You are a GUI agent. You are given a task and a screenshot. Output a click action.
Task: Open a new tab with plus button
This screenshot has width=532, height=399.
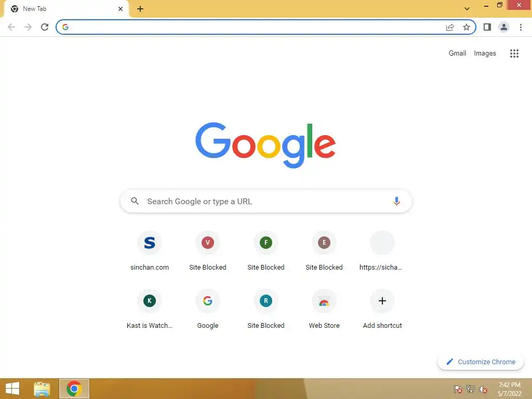(x=140, y=9)
